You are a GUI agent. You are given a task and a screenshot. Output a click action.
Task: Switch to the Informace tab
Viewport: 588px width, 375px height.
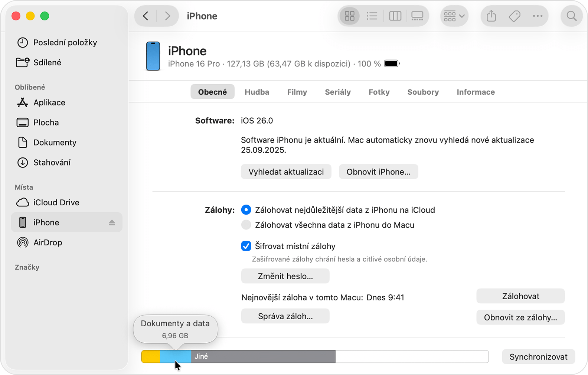tap(476, 92)
